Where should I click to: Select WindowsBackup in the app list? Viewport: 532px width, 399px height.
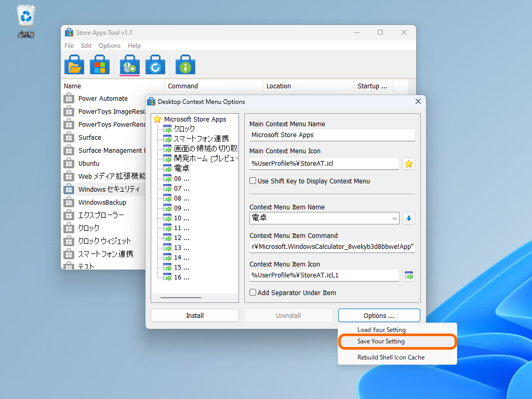point(103,203)
